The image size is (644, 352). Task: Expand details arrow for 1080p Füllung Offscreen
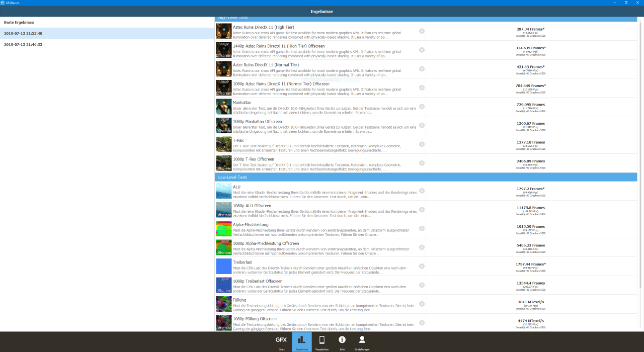(422, 323)
